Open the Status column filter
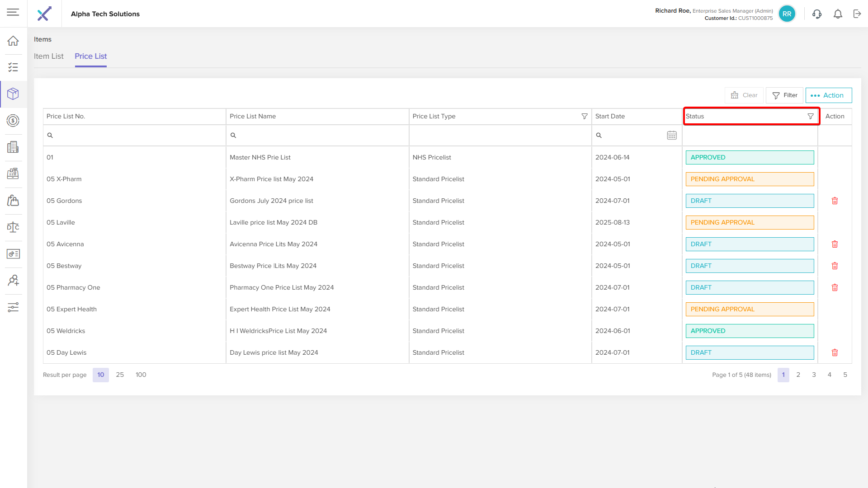The width and height of the screenshot is (868, 488). [811, 117]
